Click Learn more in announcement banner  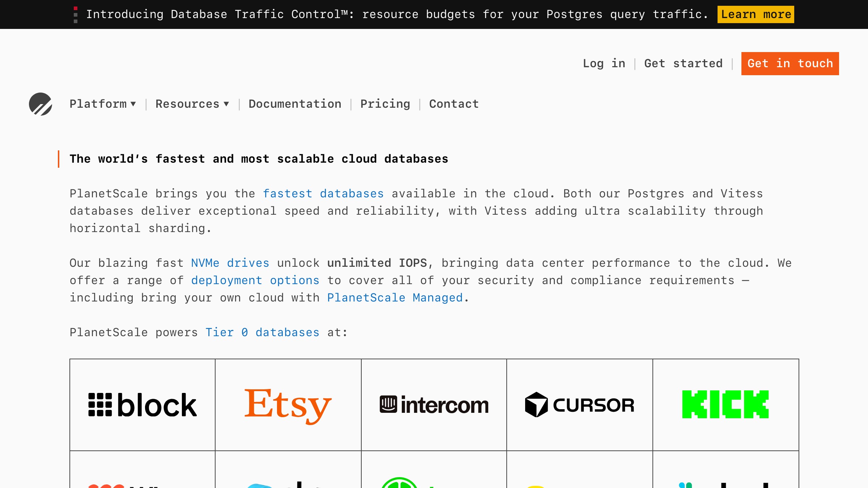pos(756,14)
